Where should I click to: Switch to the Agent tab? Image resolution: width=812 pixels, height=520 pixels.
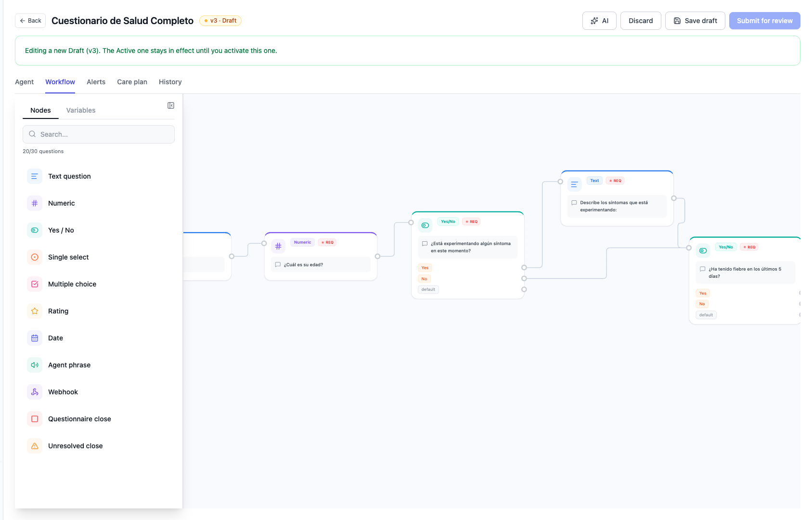click(x=24, y=82)
